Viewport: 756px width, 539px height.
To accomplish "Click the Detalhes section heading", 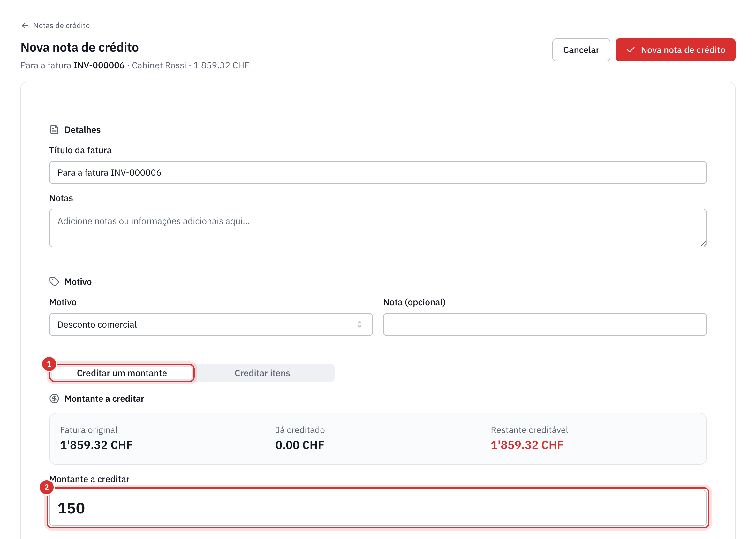I will 82,130.
